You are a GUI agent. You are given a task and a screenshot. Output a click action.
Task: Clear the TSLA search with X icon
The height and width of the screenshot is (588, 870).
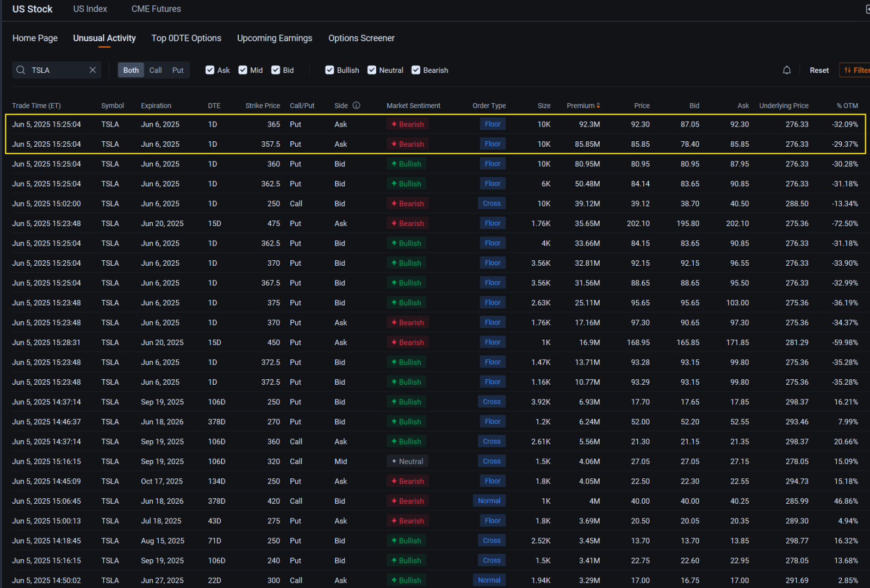pos(92,70)
